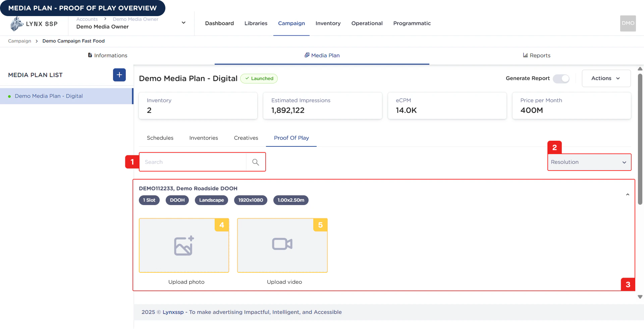Click the 1 Slot tag

tap(149, 200)
